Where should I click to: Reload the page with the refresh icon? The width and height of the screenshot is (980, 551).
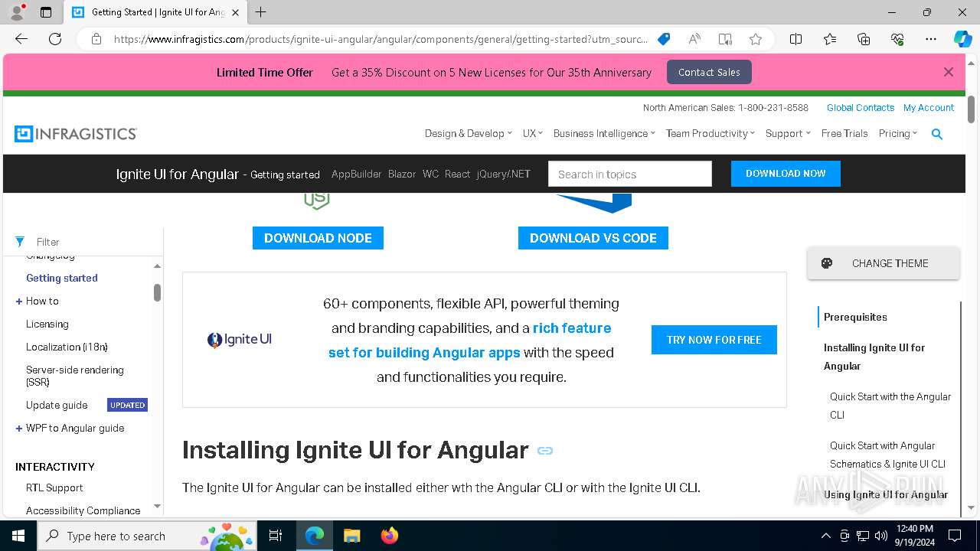[x=55, y=39]
